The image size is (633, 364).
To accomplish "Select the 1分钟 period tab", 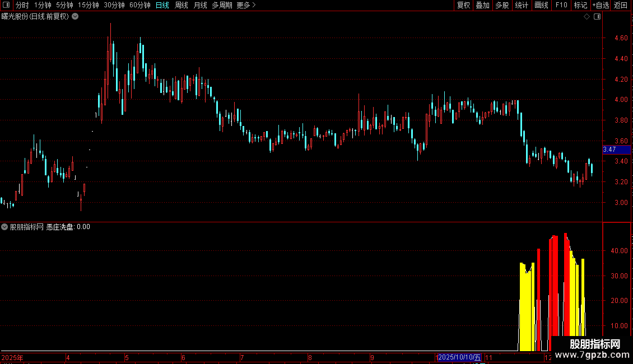I will click(x=43, y=5).
